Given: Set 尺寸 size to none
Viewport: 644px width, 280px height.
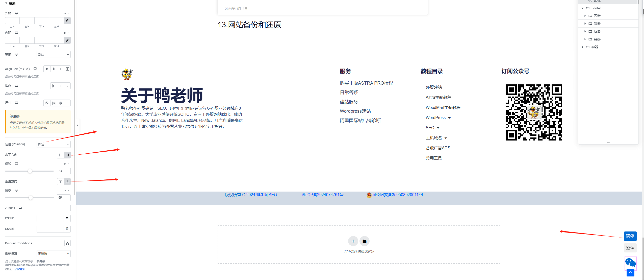Looking at the screenshot, I should [x=47, y=103].
